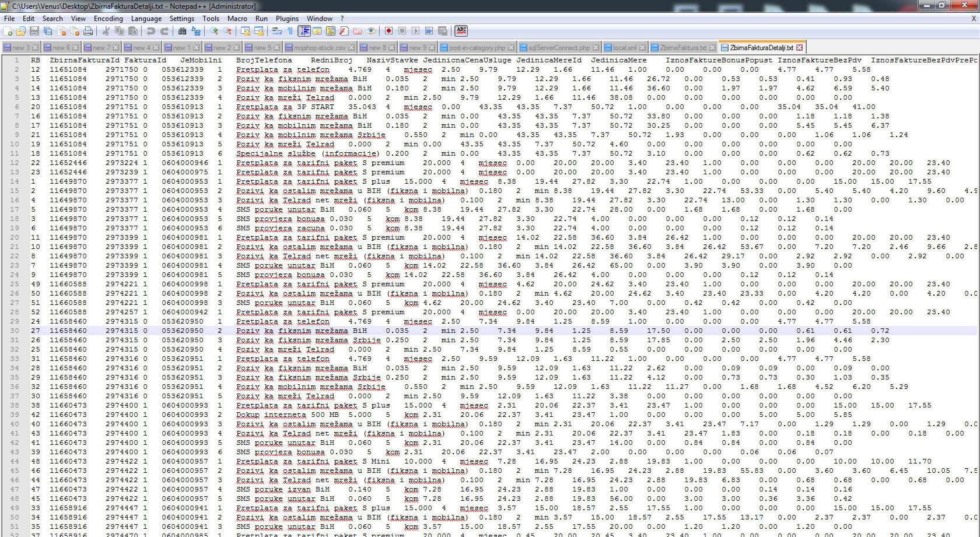This screenshot has width=980, height=537.
Task: Start macro recording with red circle
Action: [388, 31]
